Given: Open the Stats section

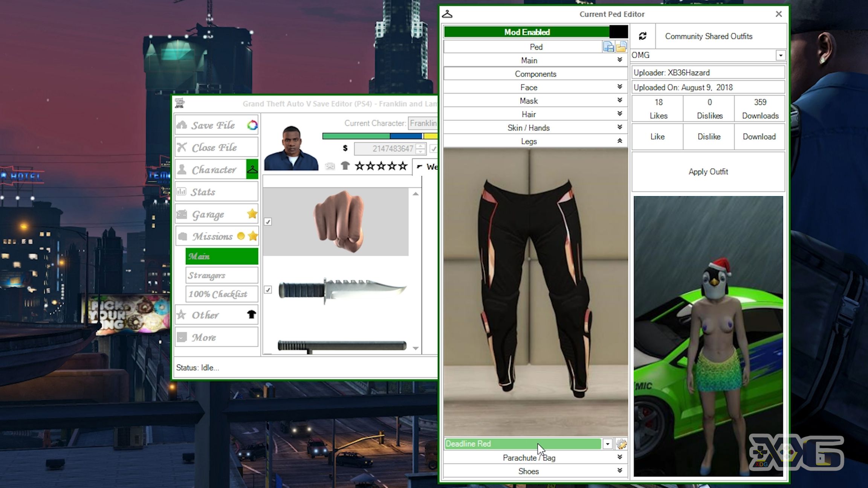Looking at the screenshot, I should click(x=217, y=192).
